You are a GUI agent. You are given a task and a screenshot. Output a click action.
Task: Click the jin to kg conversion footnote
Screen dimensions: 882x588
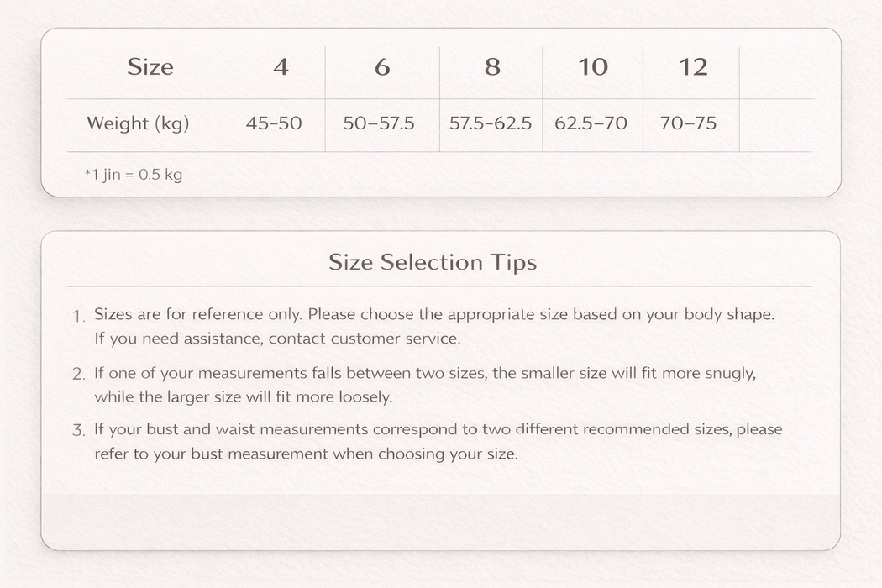[134, 175]
